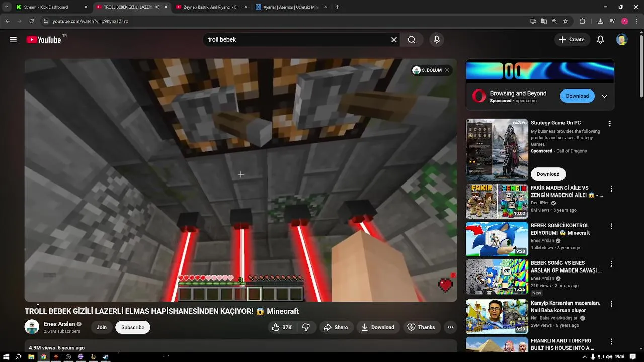Translate this page icon in address bar

coord(544,21)
